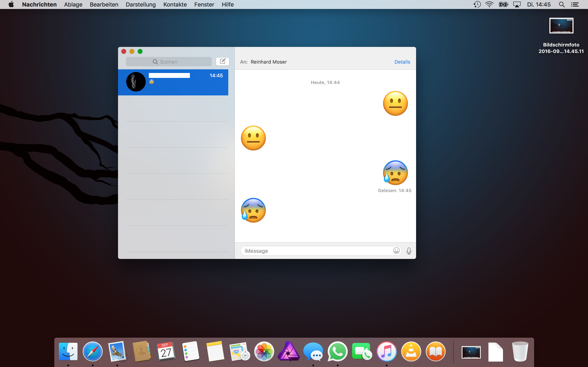Open the Kontakte menu
Viewport: 588px width, 367px height.
(175, 5)
